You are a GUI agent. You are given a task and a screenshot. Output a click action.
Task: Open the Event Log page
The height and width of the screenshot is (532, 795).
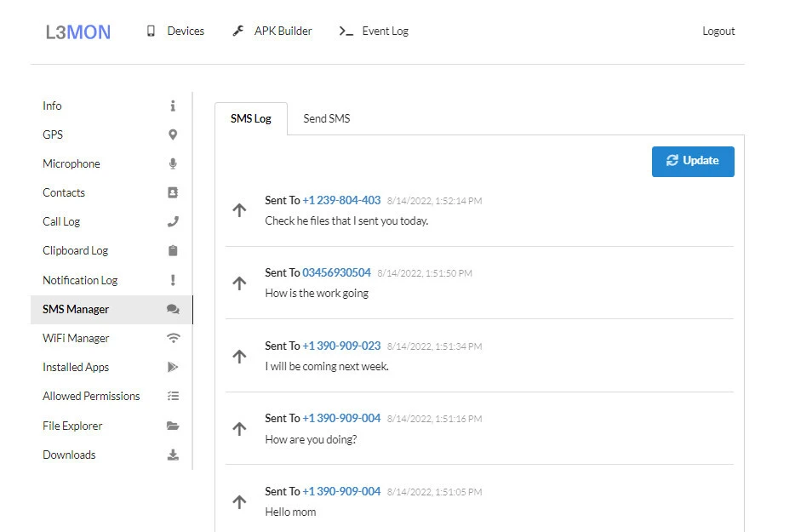(375, 31)
